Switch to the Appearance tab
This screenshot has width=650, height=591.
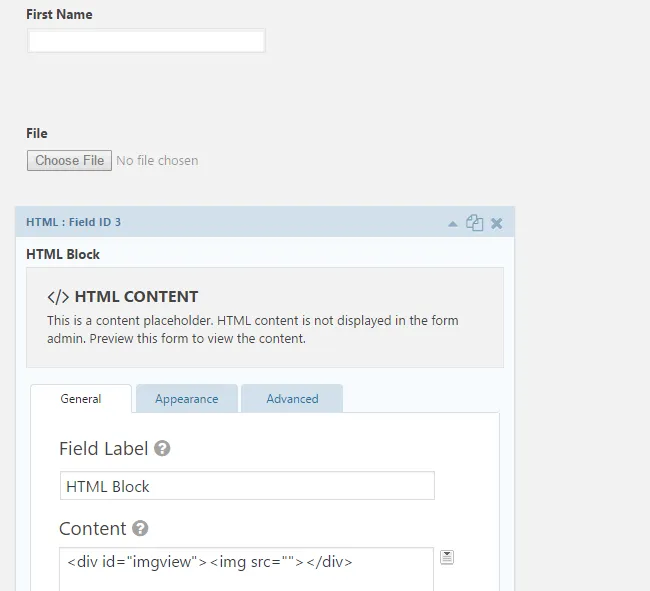tap(186, 399)
